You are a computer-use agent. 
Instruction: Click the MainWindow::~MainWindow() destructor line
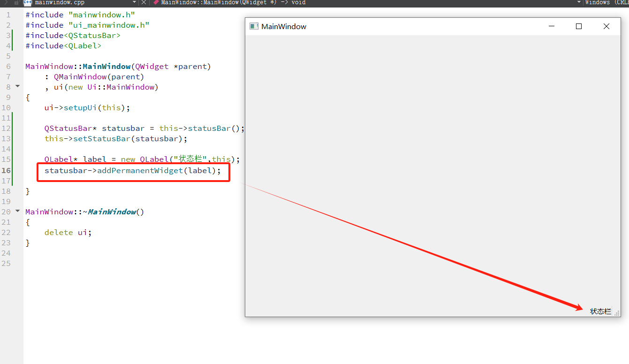(x=85, y=212)
